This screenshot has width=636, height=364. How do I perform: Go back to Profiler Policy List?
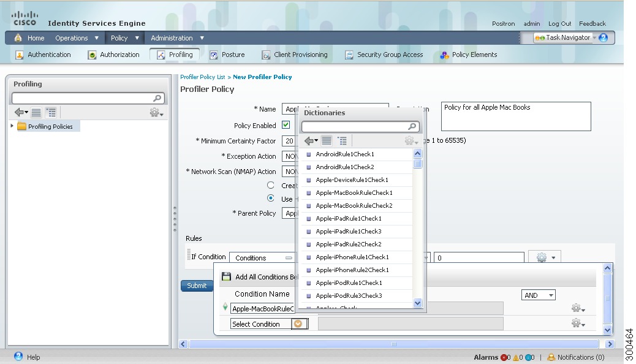[x=202, y=77]
